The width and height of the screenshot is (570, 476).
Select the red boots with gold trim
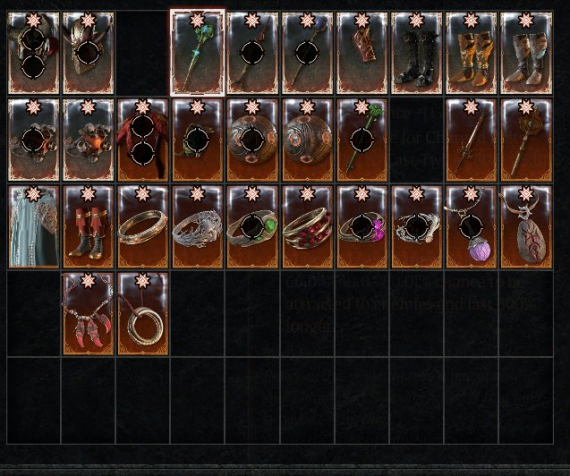click(88, 227)
